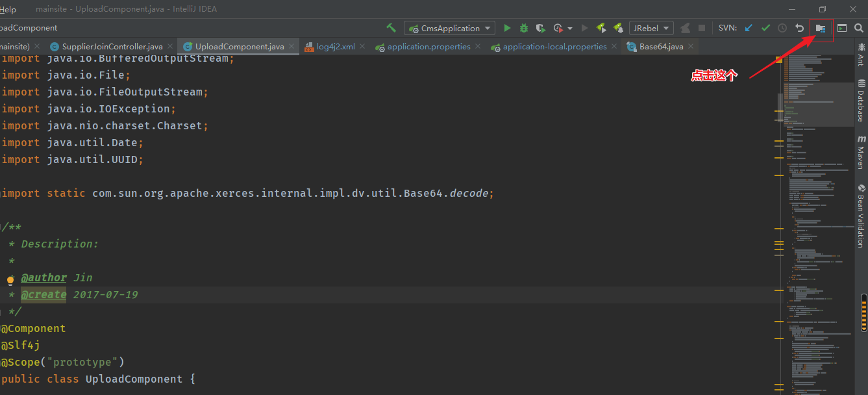Run CmsApplication with coverage
Screen dimensions: 868x395
click(x=539, y=28)
